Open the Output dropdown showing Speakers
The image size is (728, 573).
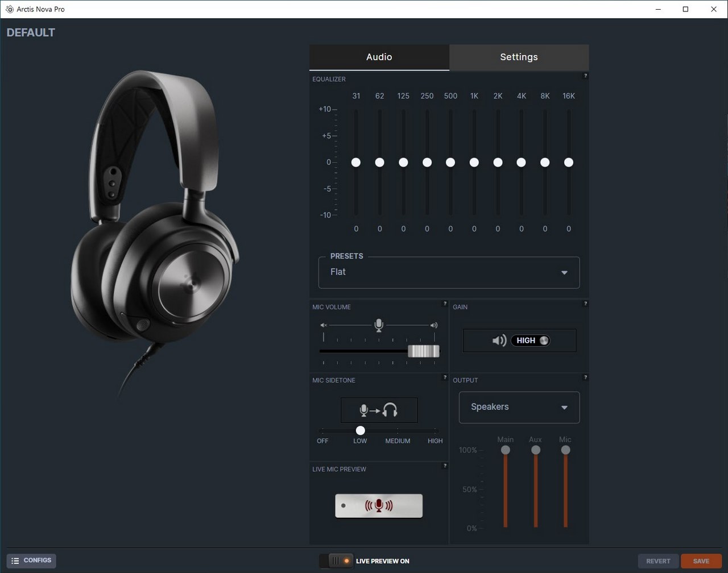[519, 407]
